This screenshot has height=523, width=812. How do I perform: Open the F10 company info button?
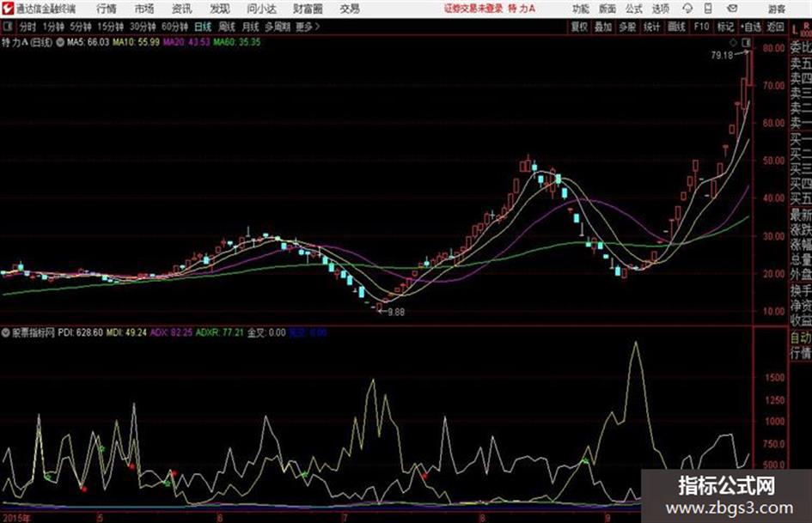click(x=701, y=27)
